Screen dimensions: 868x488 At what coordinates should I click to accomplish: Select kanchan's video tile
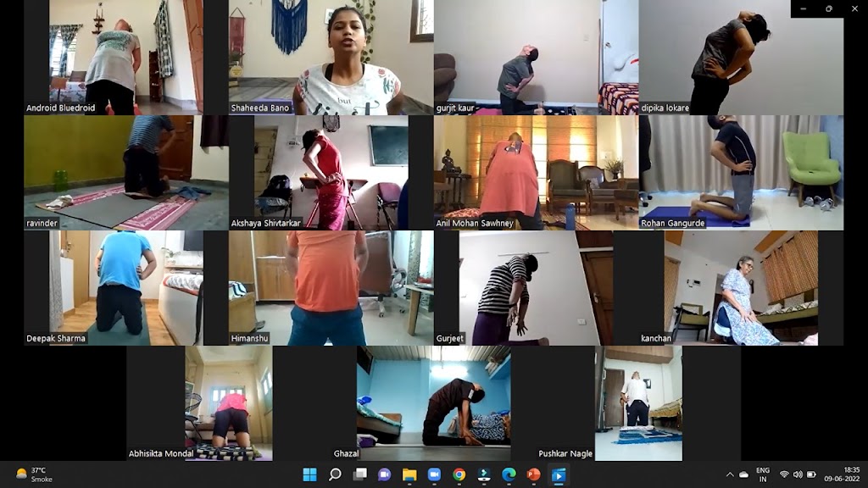click(x=741, y=288)
